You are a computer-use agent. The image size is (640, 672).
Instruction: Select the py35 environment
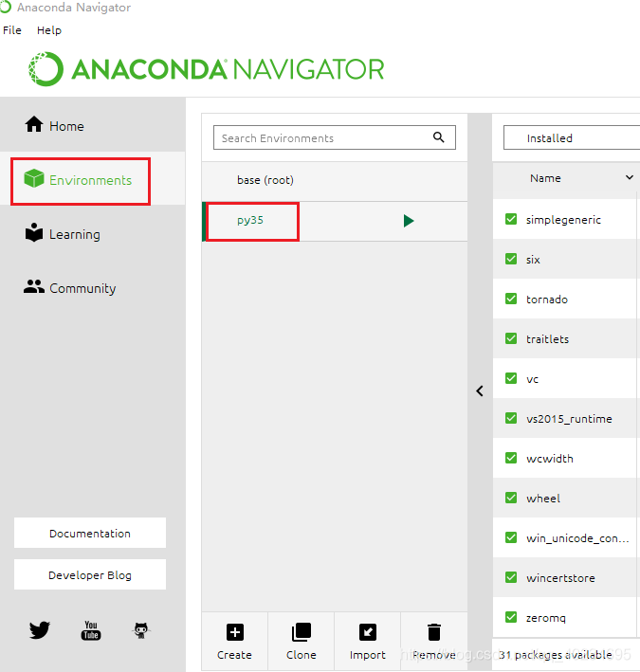click(335, 221)
